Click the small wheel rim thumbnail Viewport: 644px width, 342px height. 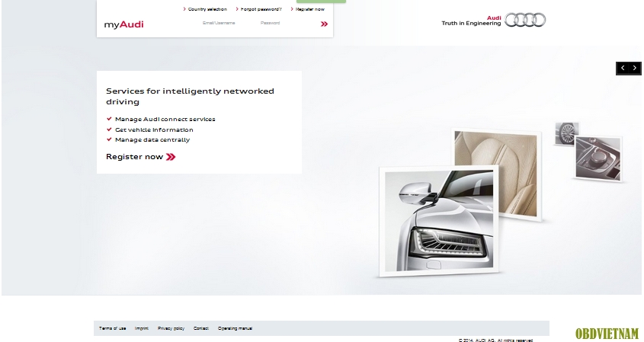[x=566, y=133]
